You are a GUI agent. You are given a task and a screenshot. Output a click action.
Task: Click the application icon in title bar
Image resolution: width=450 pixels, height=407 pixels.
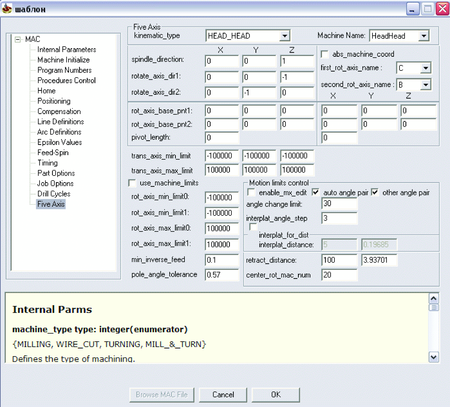coord(7,9)
